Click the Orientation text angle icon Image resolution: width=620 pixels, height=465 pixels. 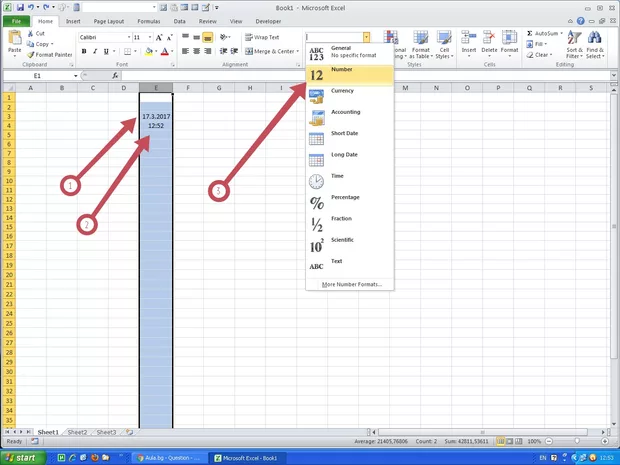coord(224,37)
